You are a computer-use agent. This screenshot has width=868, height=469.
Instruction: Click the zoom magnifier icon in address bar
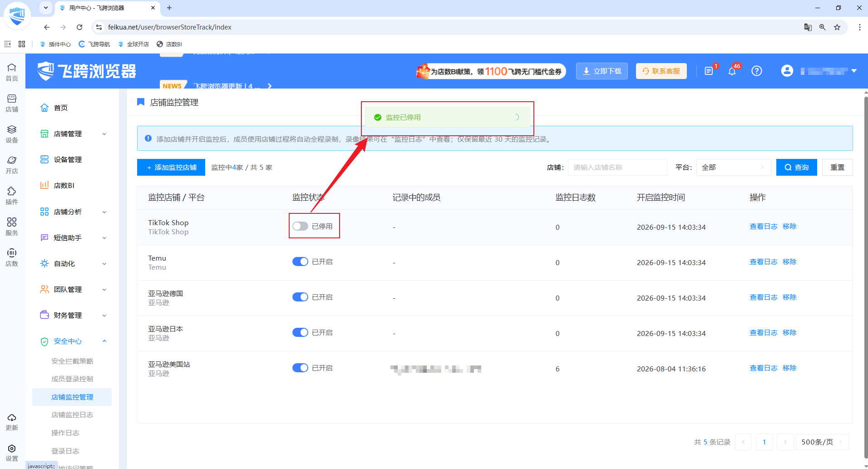tap(822, 27)
